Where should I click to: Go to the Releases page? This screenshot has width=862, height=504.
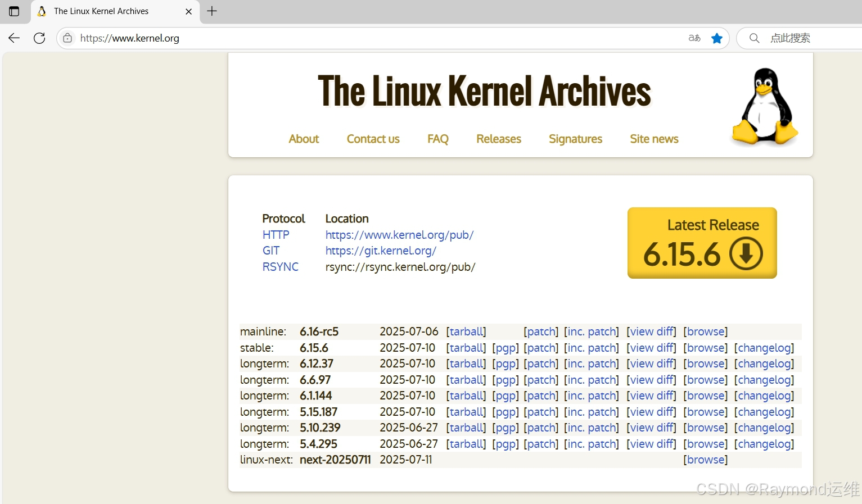499,139
